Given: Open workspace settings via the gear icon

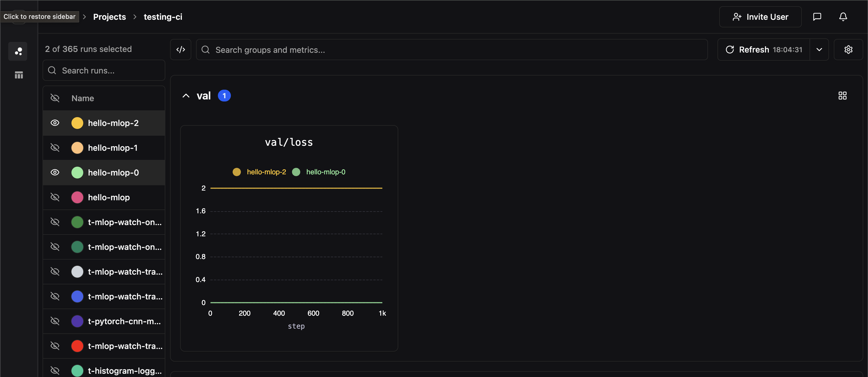Looking at the screenshot, I should click(849, 50).
